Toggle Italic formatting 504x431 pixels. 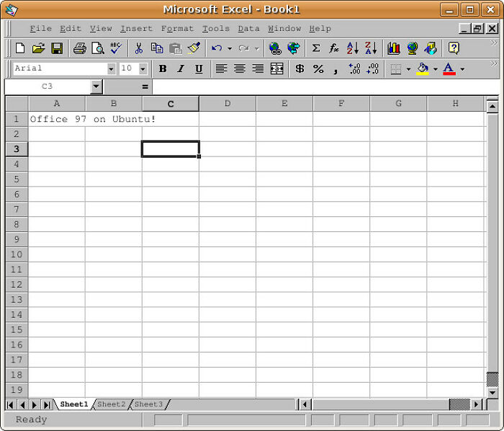pos(180,69)
